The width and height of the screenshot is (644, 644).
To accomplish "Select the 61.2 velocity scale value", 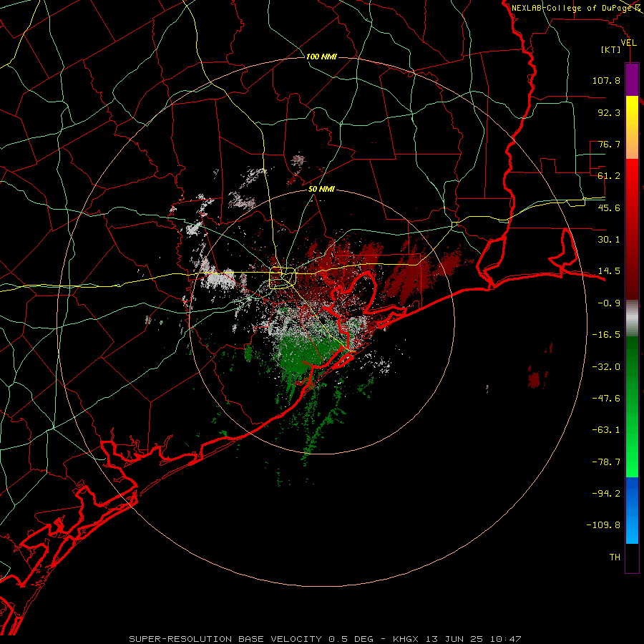I will 609,176.
